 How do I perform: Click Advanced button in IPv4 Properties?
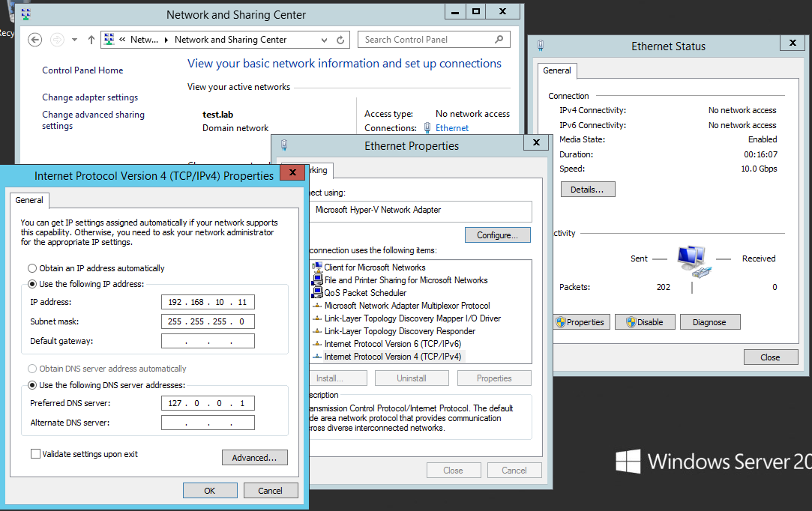coord(254,458)
